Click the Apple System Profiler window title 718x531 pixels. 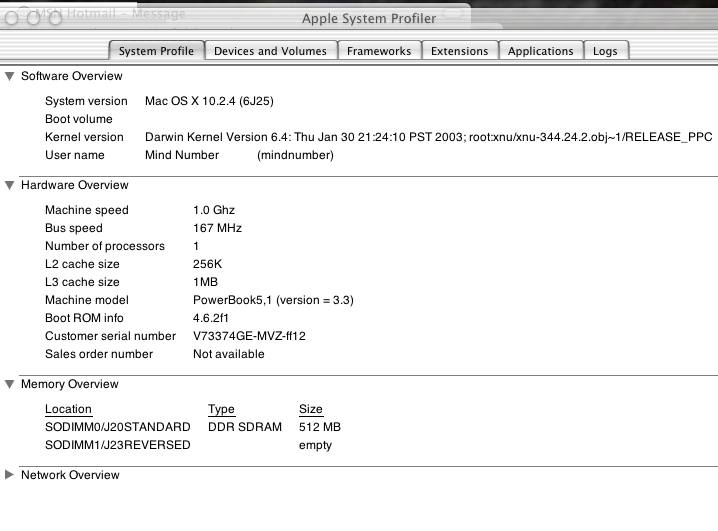click(369, 18)
